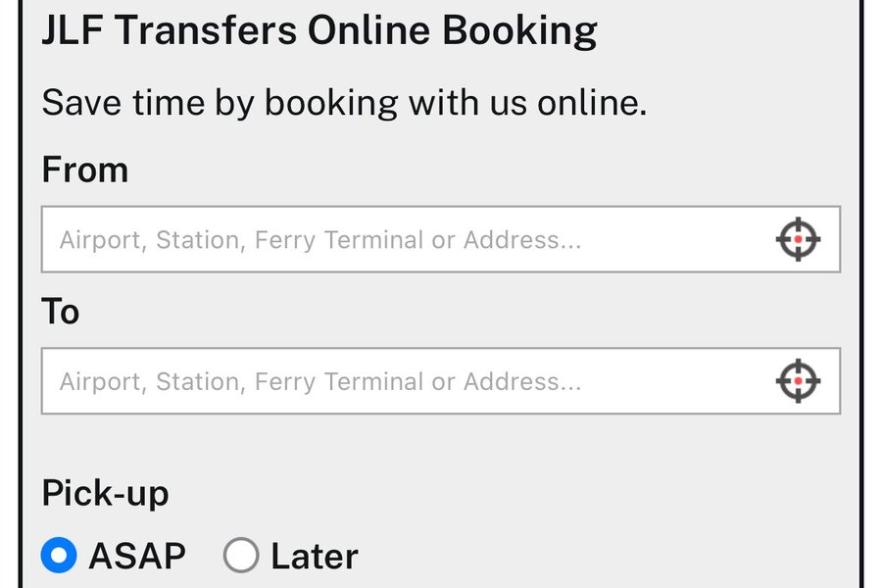
Task: Click the From field label
Action: [85, 170]
